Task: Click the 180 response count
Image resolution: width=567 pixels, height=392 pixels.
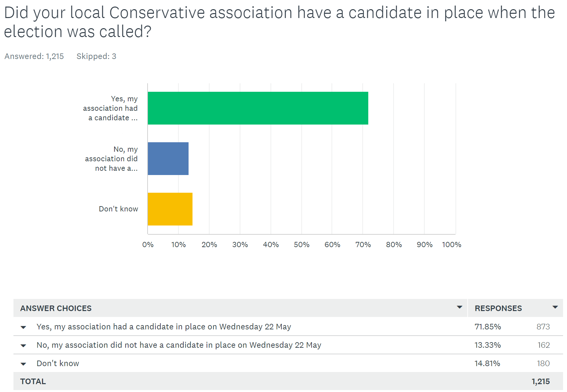Action: pyautogui.click(x=543, y=363)
